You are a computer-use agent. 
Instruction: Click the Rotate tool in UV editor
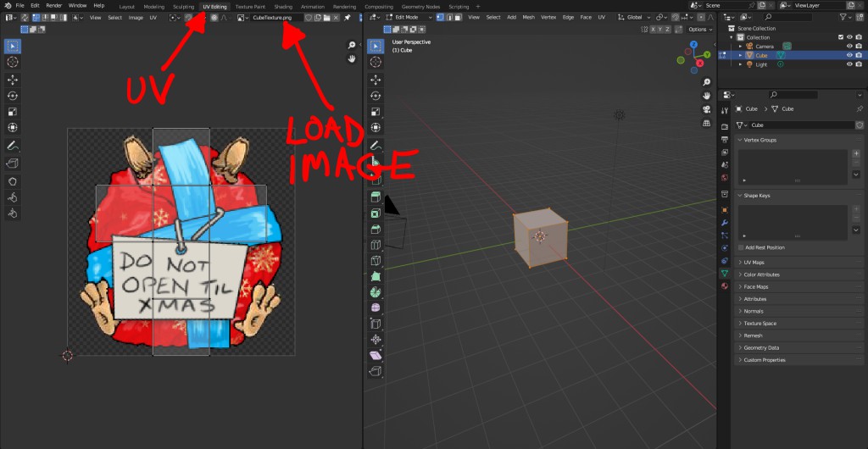pyautogui.click(x=13, y=96)
